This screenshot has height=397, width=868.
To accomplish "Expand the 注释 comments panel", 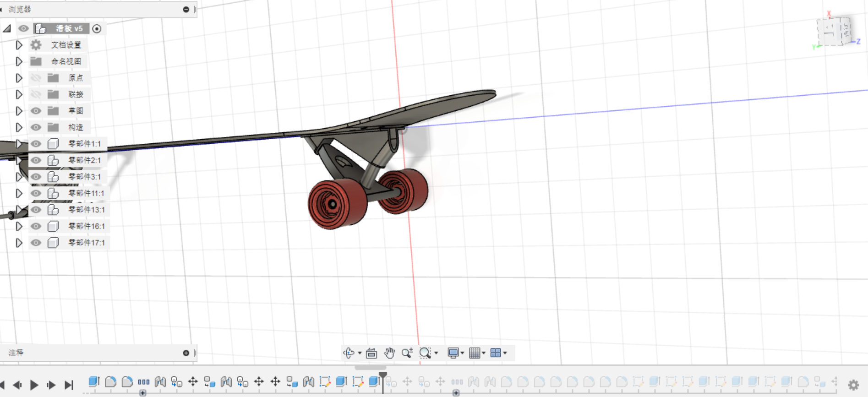I will pyautogui.click(x=186, y=353).
